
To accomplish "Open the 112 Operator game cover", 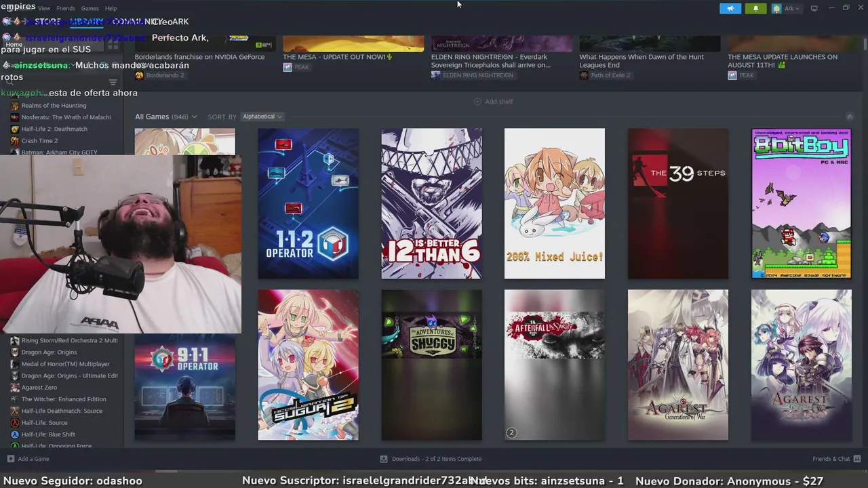I will tap(308, 203).
